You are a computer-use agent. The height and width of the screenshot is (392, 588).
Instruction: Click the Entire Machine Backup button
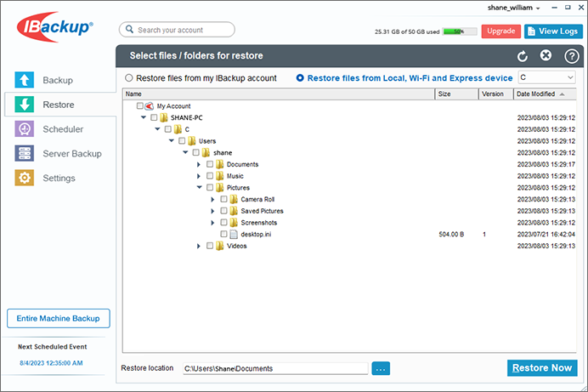pyautogui.click(x=58, y=319)
